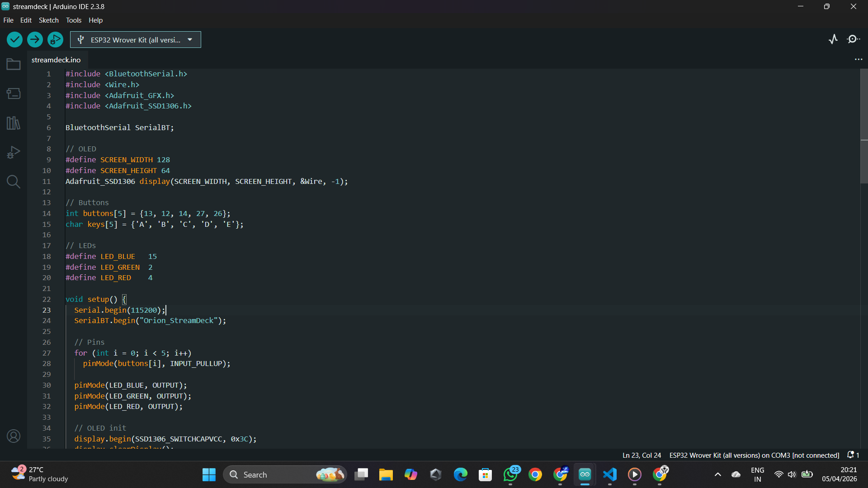Open the Serial Monitor
The height and width of the screenshot is (488, 868).
coord(854,39)
